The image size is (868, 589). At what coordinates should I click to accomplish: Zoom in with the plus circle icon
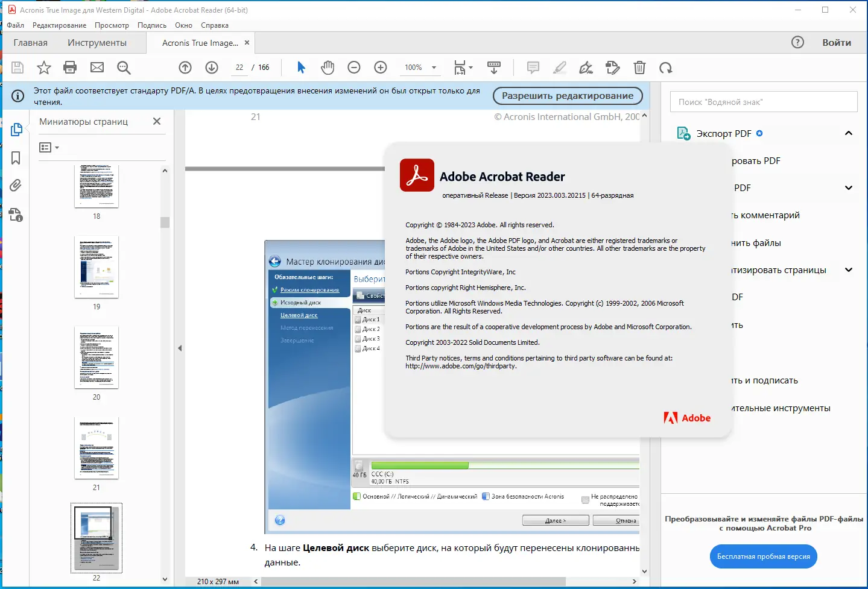pos(381,68)
